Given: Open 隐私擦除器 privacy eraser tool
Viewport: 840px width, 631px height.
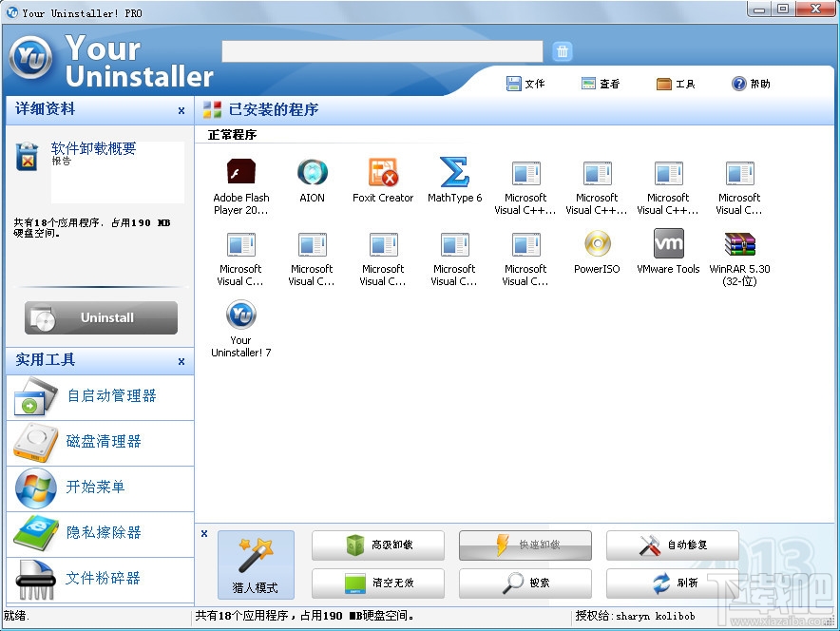Looking at the screenshot, I should point(100,534).
